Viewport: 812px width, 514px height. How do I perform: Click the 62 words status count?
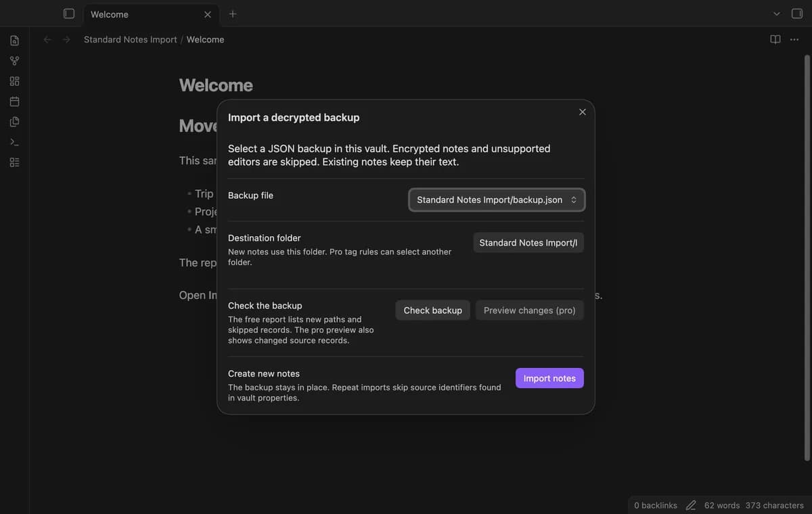[x=721, y=505]
